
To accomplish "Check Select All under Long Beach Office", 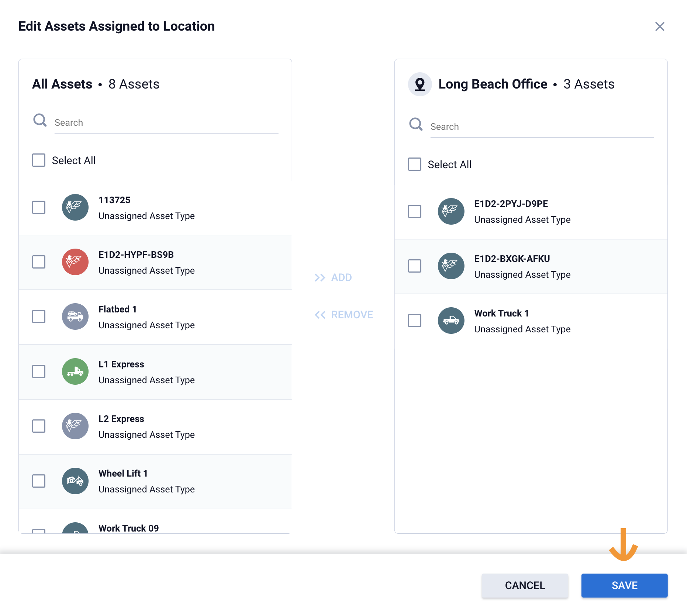I will 414,165.
